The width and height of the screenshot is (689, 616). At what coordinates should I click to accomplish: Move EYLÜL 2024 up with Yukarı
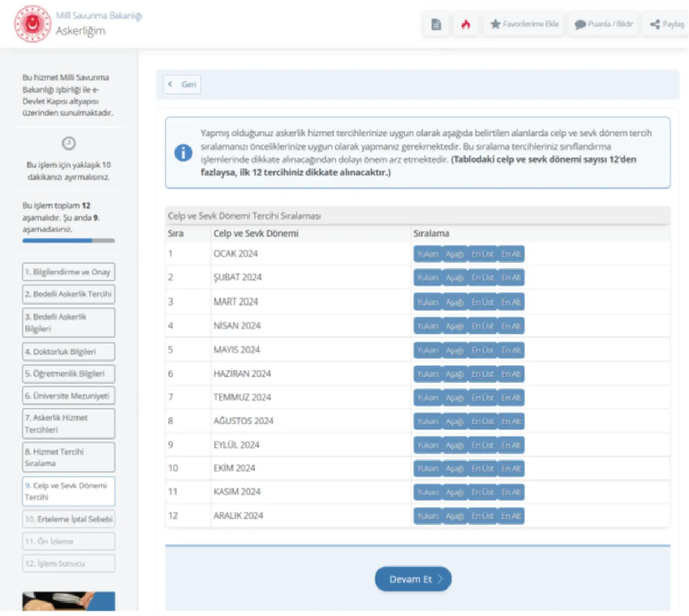click(427, 445)
